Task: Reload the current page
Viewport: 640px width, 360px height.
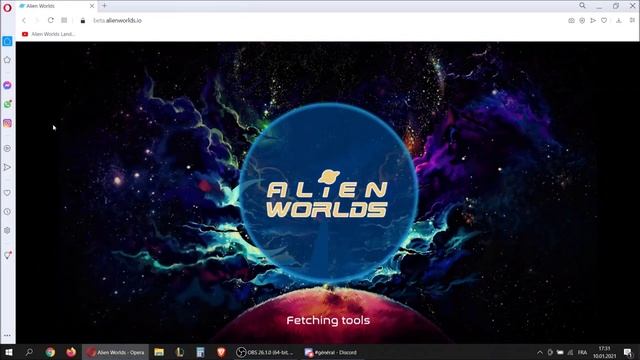Action: pyautogui.click(x=51, y=20)
